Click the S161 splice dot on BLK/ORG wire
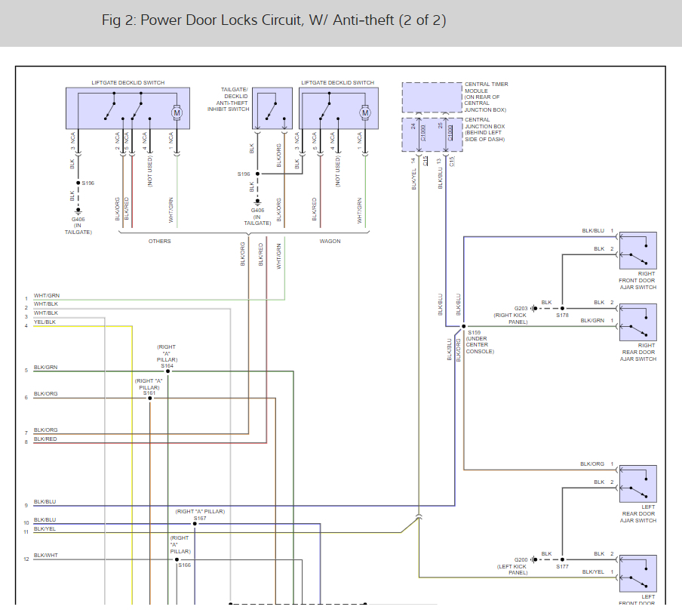Image resolution: width=682 pixels, height=616 pixels. pyautogui.click(x=149, y=398)
